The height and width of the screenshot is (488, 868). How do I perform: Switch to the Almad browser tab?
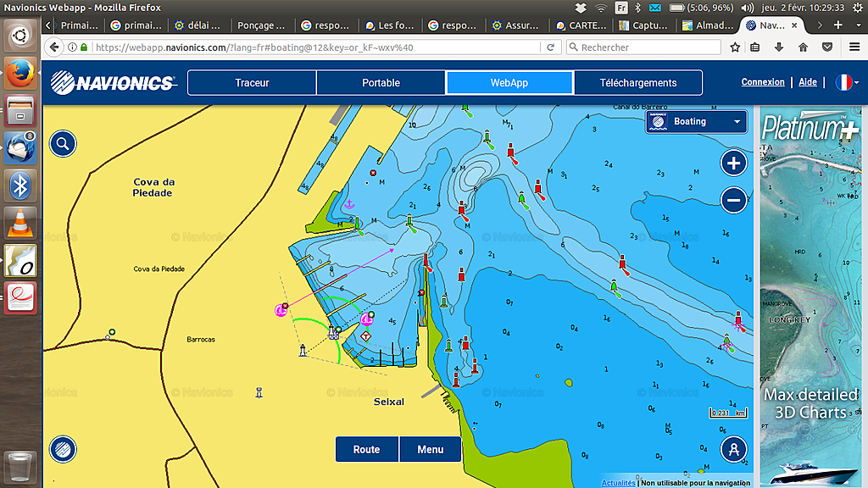[x=709, y=25]
